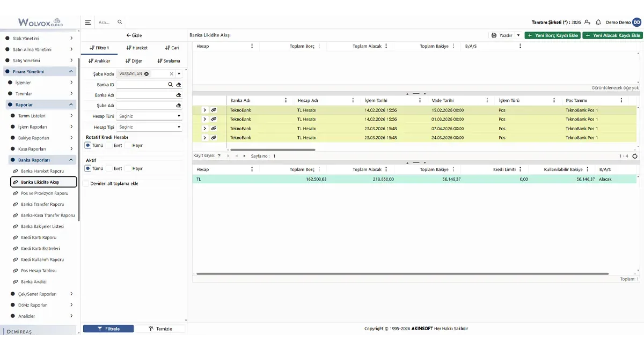Open Kullanılabilir Bakiye column options menu
Image resolution: width=644 pixels, height=350 pixels.
(587, 169)
